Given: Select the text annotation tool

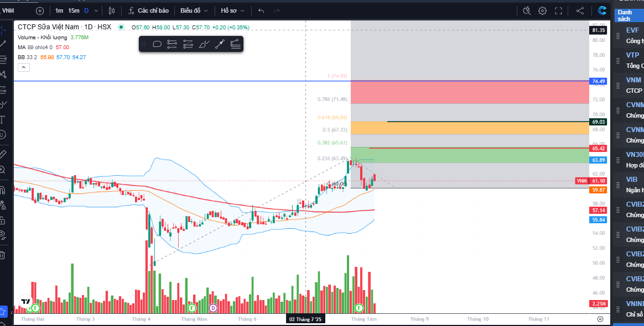Looking at the screenshot, I should pos(2,119).
